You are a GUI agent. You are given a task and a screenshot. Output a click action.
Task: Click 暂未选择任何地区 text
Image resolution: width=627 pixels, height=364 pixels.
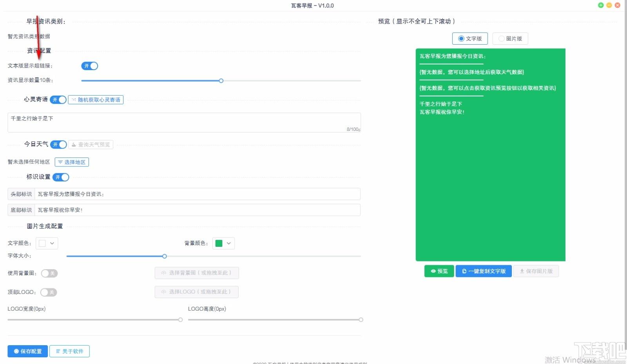[x=29, y=162]
